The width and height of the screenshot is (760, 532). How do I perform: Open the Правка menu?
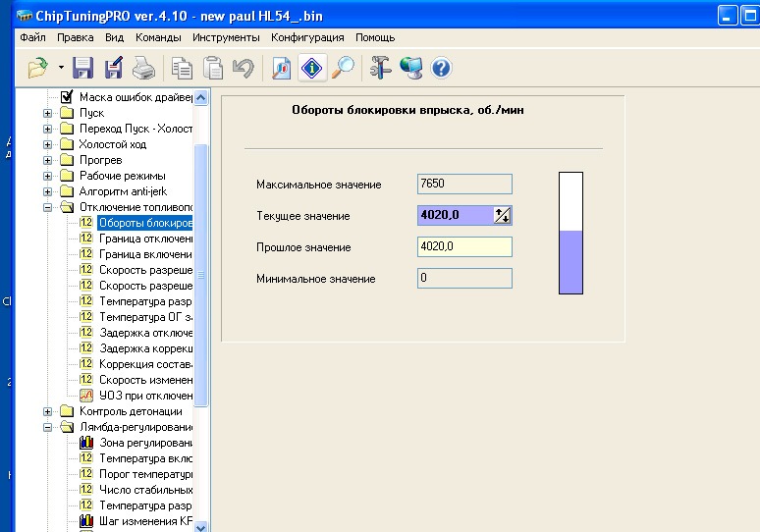[76, 37]
